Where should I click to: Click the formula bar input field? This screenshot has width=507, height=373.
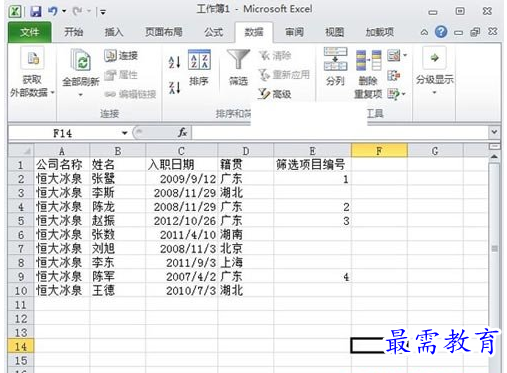[340, 133]
